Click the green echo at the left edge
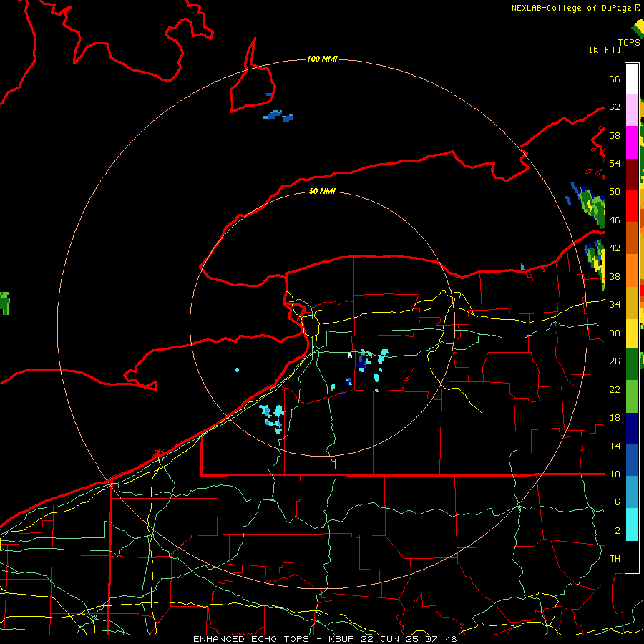Viewport: 644px width, 644px height. (x=4, y=303)
